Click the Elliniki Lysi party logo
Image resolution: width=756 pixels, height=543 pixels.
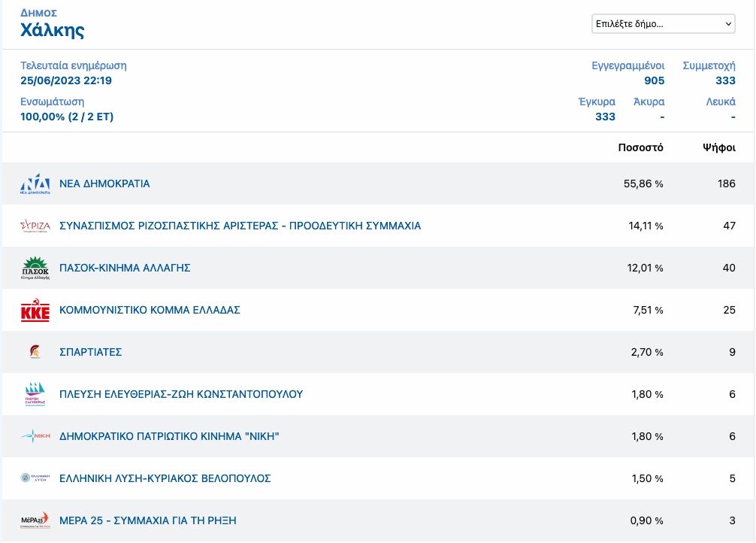coord(35,478)
